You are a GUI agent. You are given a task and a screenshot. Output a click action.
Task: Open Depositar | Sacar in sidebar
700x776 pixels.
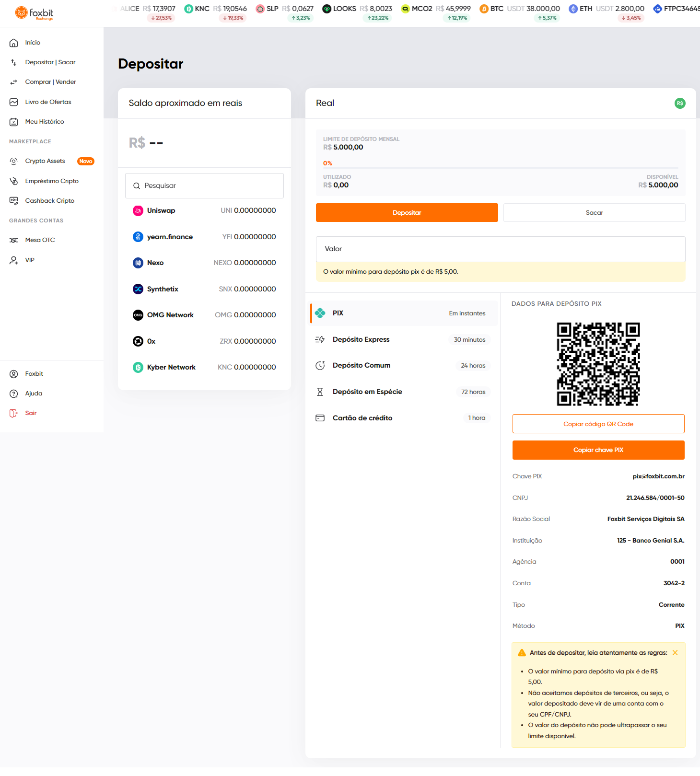pos(50,62)
